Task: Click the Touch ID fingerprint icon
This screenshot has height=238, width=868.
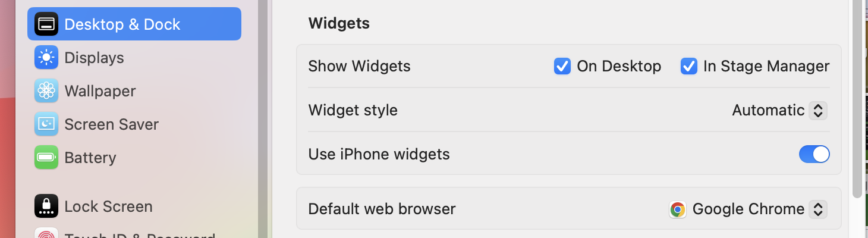Action: pyautogui.click(x=46, y=233)
